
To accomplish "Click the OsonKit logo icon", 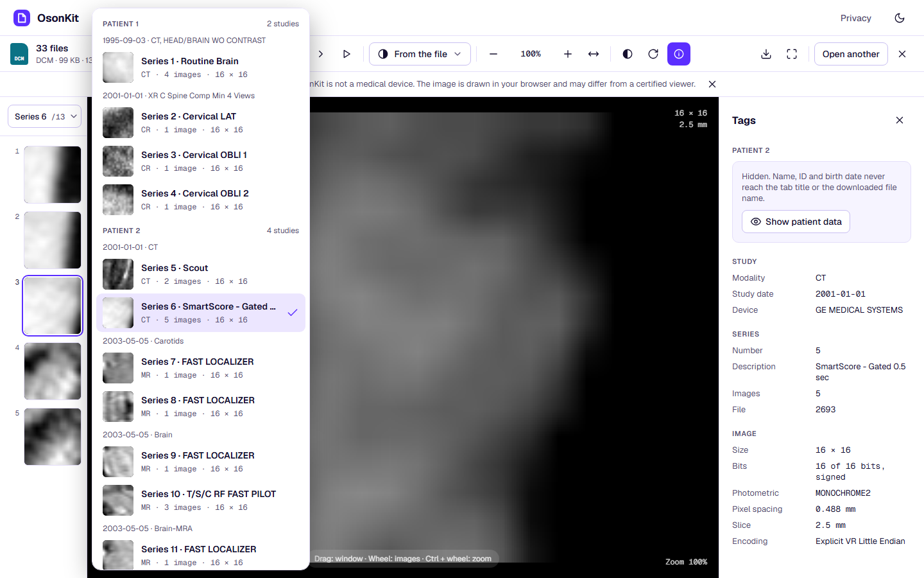I will [22, 18].
